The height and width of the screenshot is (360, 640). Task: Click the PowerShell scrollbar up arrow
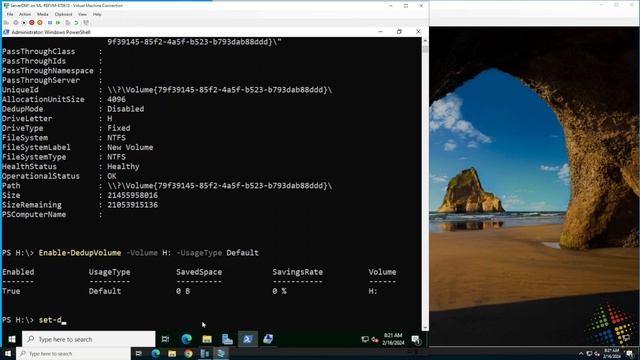point(425,40)
